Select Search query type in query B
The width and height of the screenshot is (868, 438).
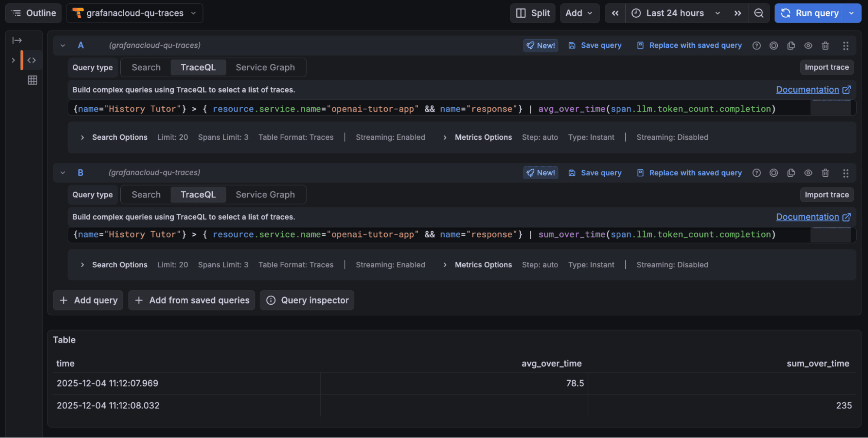tap(146, 195)
